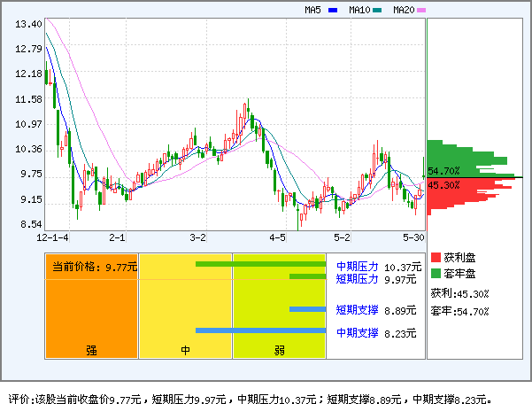The image size is (532, 404).
Task: Click the 45.30% label on distribution chart
Action: coord(443,185)
